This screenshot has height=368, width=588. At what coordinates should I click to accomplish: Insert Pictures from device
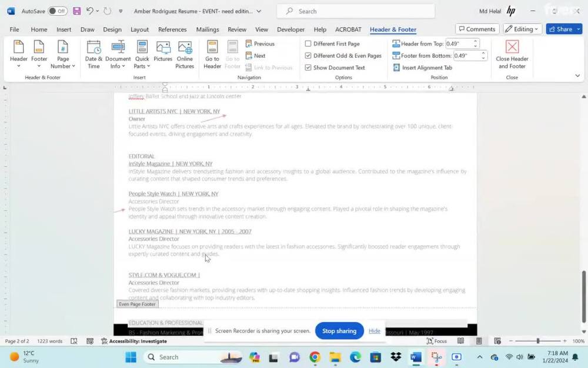click(x=163, y=51)
